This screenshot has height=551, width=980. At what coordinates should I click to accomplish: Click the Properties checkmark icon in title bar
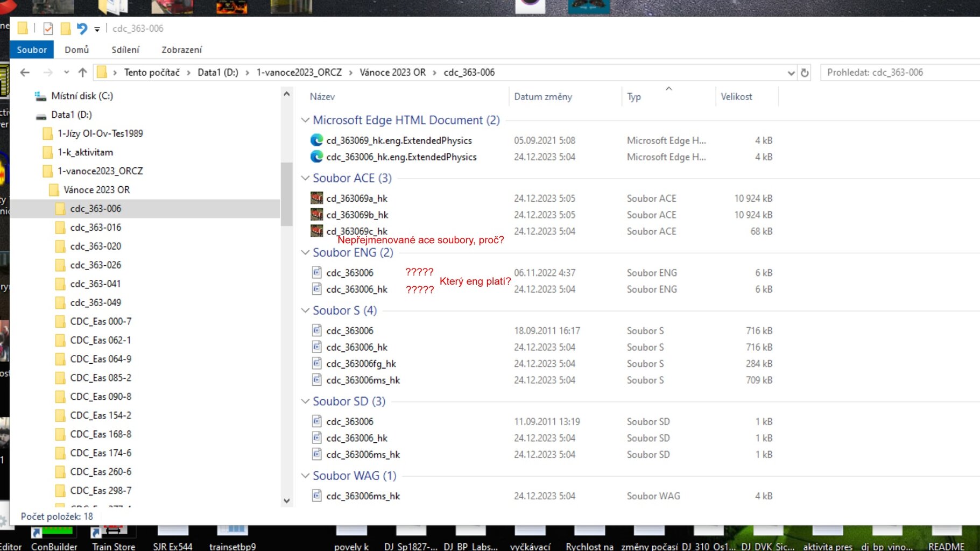click(48, 29)
